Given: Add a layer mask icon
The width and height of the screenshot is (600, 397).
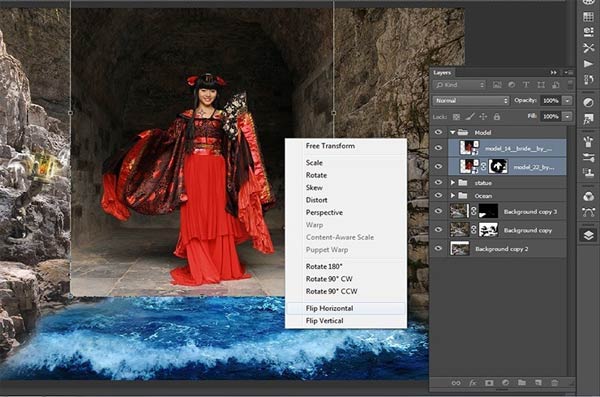Looking at the screenshot, I should tap(489, 382).
